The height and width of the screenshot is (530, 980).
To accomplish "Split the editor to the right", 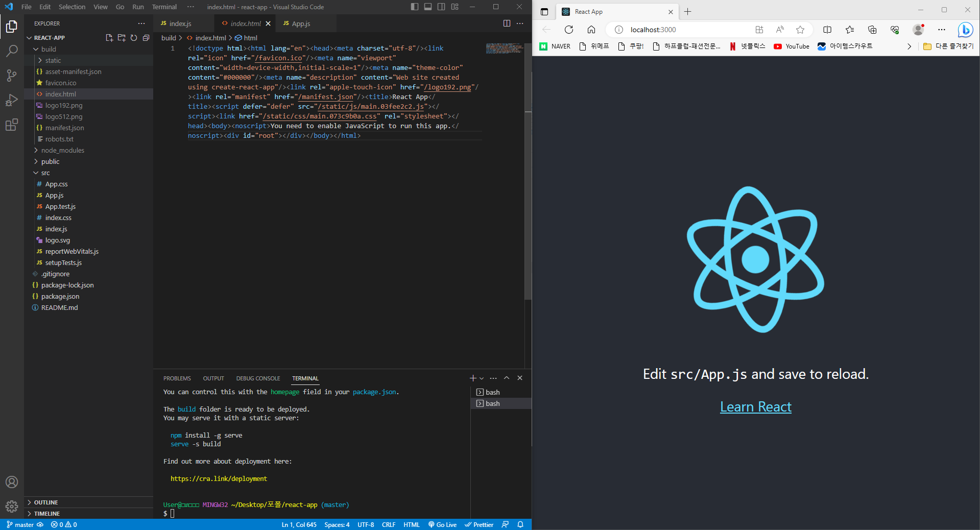I will pyautogui.click(x=507, y=23).
